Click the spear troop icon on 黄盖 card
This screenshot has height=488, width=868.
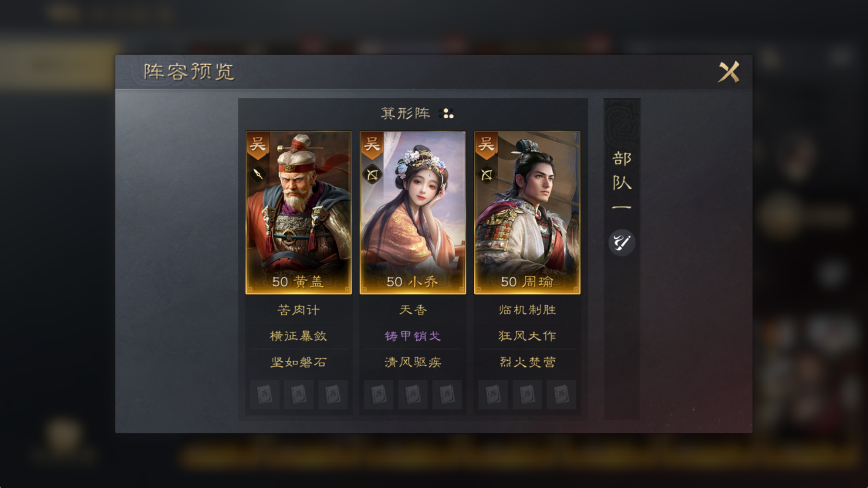click(x=258, y=174)
